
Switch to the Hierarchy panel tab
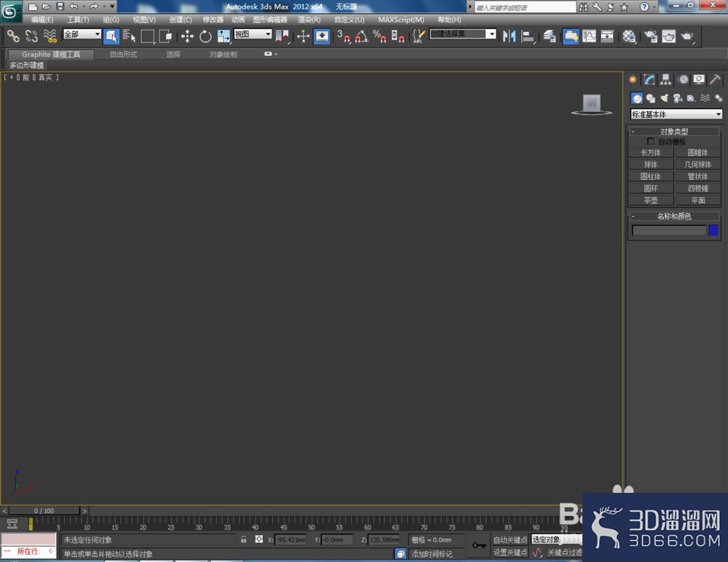pyautogui.click(x=666, y=80)
